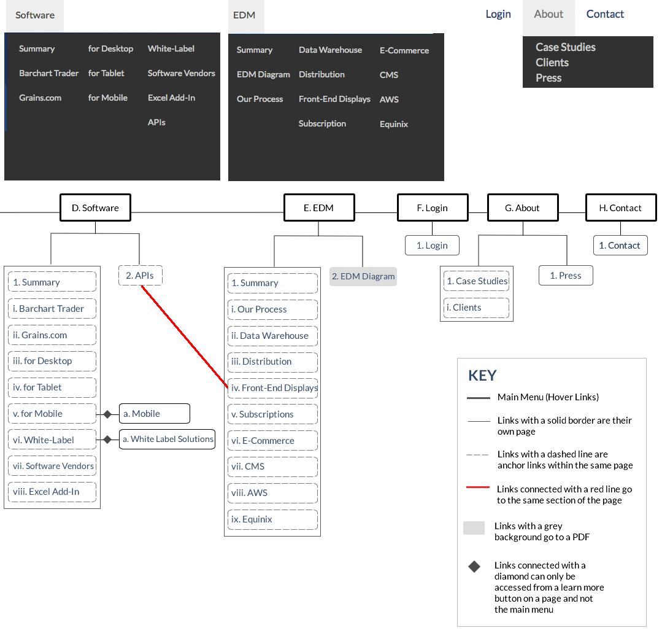The width and height of the screenshot is (662, 644).
Task: Click 'Equinix' in the EDM dark menu
Action: click(x=394, y=124)
